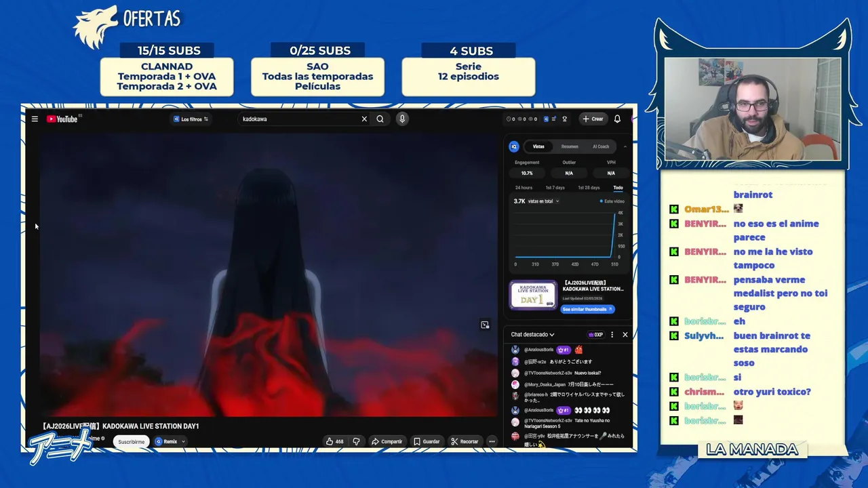Click the Remix button
This screenshot has width=868, height=488.
coord(166,441)
